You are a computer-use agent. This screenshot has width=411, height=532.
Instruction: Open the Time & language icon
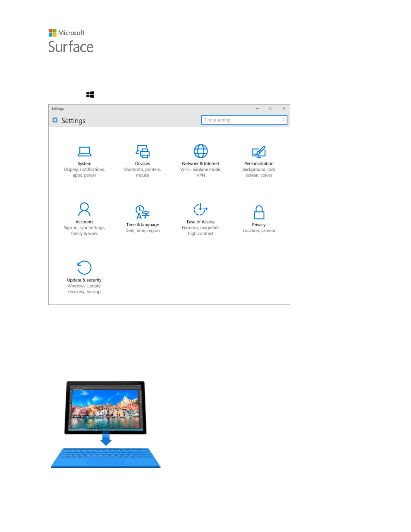[143, 212]
